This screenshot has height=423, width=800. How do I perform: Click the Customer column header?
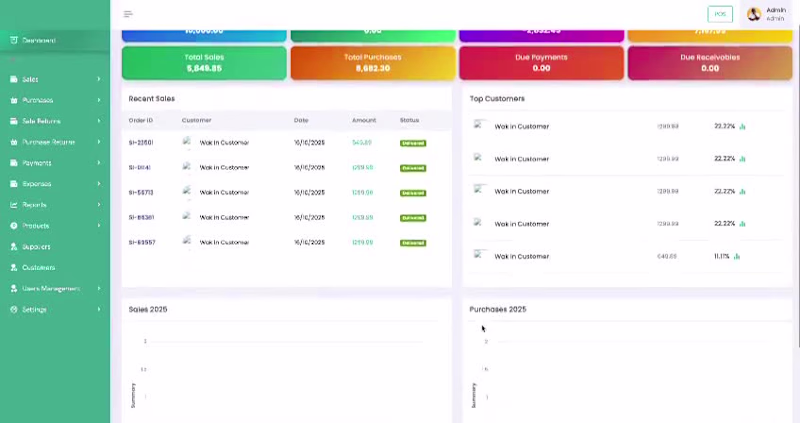196,120
